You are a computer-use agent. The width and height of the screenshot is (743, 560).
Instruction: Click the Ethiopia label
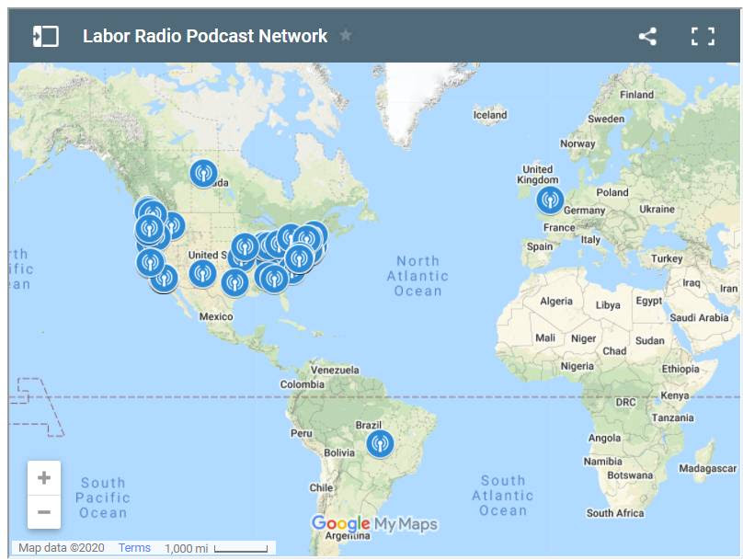[x=680, y=369]
